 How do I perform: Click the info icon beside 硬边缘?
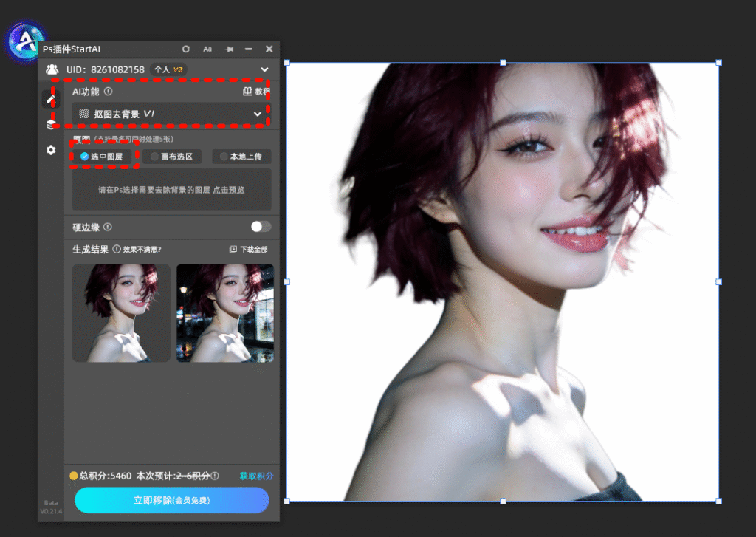click(108, 227)
